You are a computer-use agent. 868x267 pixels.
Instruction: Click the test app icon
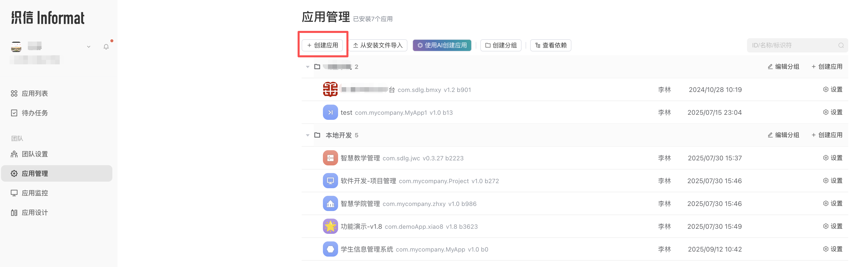[x=330, y=112]
